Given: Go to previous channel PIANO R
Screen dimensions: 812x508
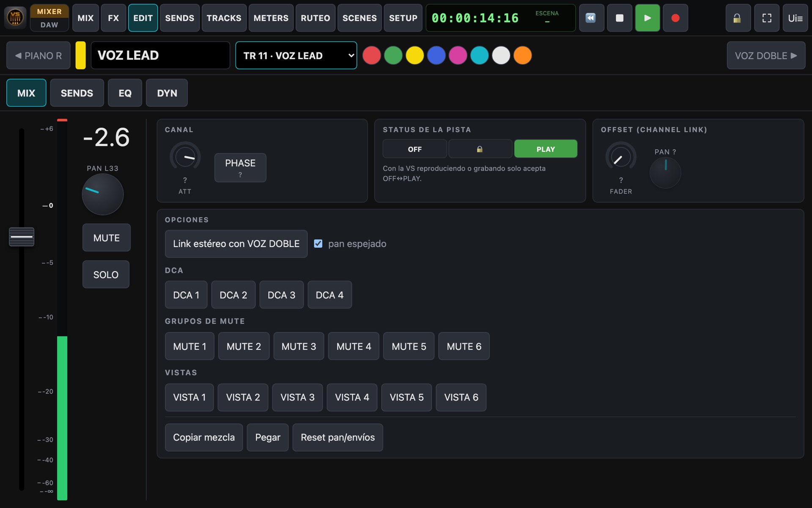Looking at the screenshot, I should pyautogui.click(x=38, y=55).
